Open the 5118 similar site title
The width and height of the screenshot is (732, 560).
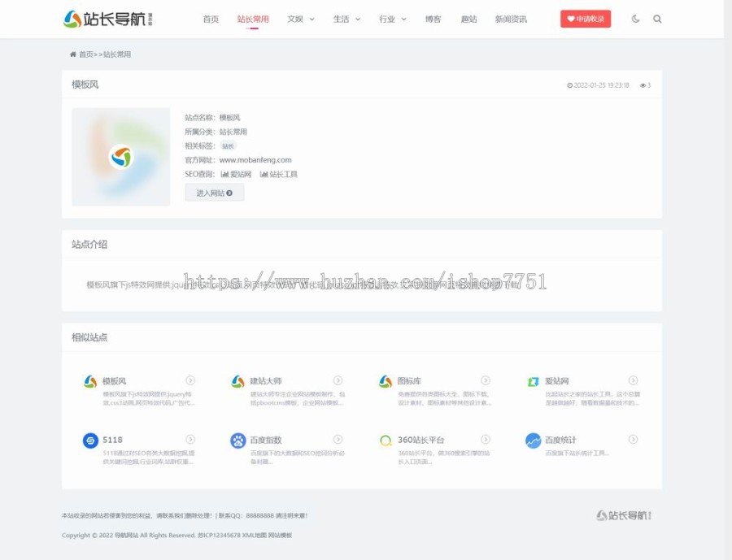112,440
